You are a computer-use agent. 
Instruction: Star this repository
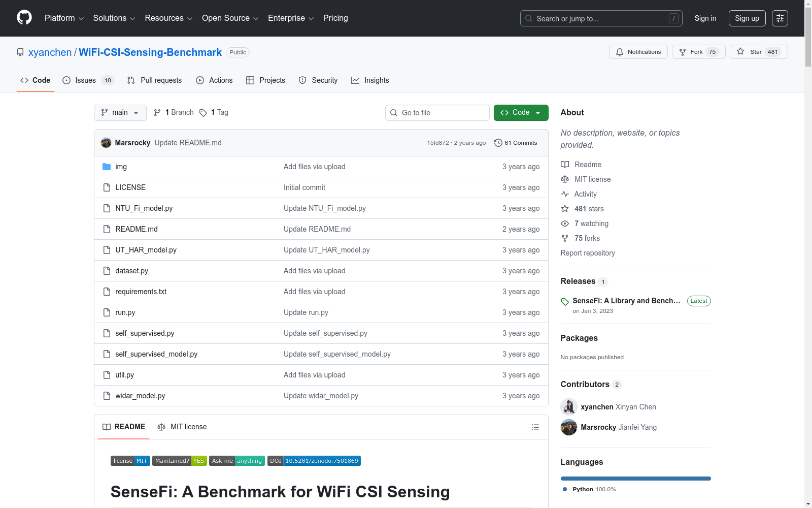(x=759, y=52)
